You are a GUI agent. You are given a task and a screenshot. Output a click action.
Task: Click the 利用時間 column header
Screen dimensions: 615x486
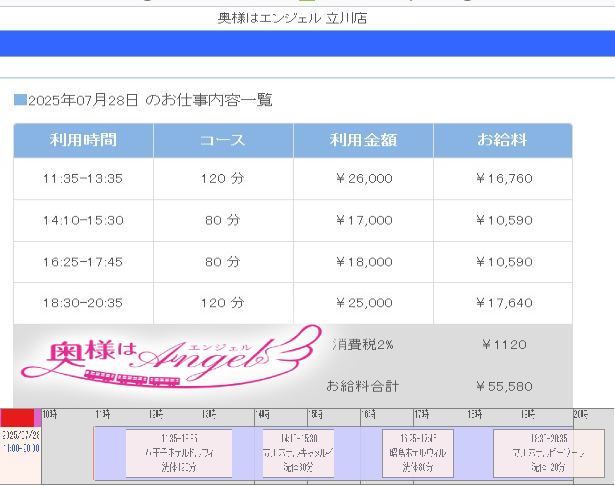(x=83, y=140)
